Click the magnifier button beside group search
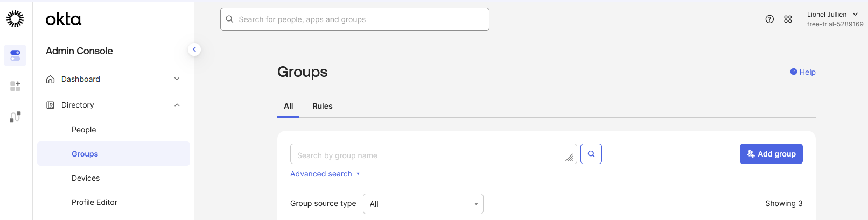The height and width of the screenshot is (220, 868). [x=591, y=154]
